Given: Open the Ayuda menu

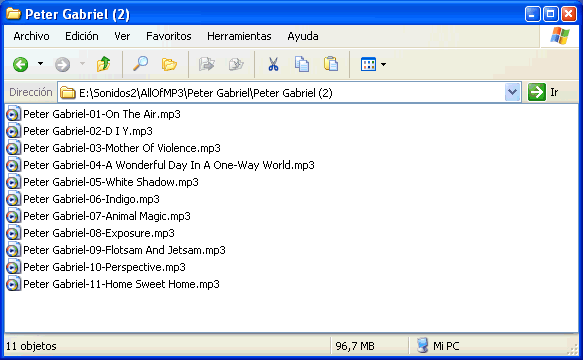Looking at the screenshot, I should click(x=303, y=36).
